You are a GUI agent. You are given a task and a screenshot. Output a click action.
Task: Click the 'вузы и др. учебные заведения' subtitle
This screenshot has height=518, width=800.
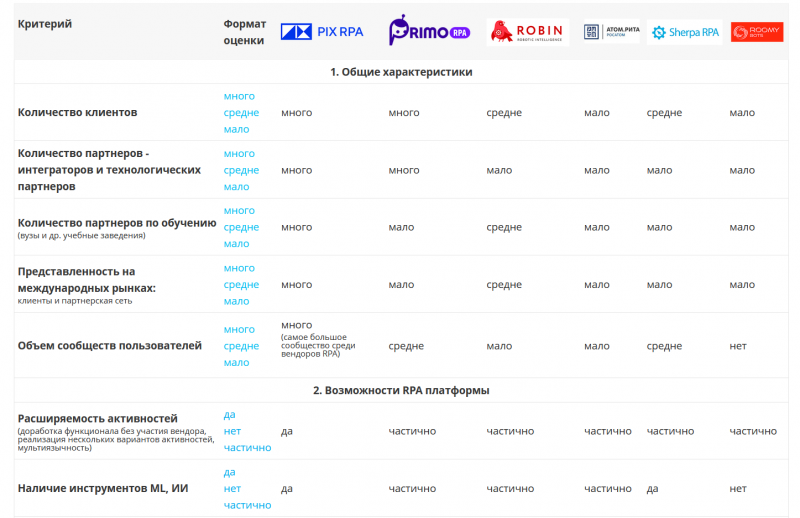[x=82, y=236]
